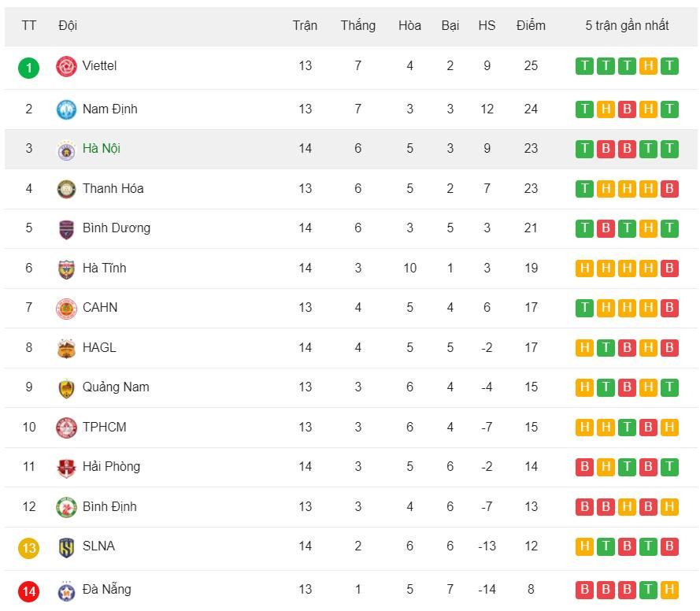Click Đà Nẵng's green T result badge

click(648, 590)
